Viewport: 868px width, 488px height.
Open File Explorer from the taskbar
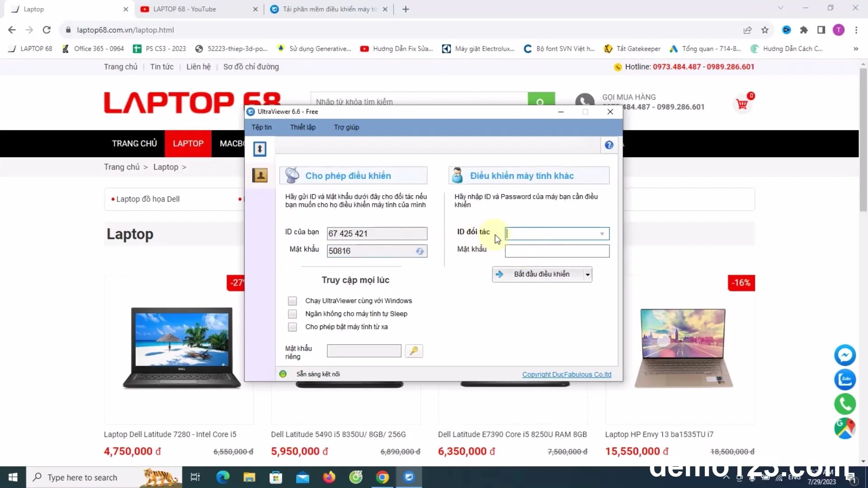[249, 477]
